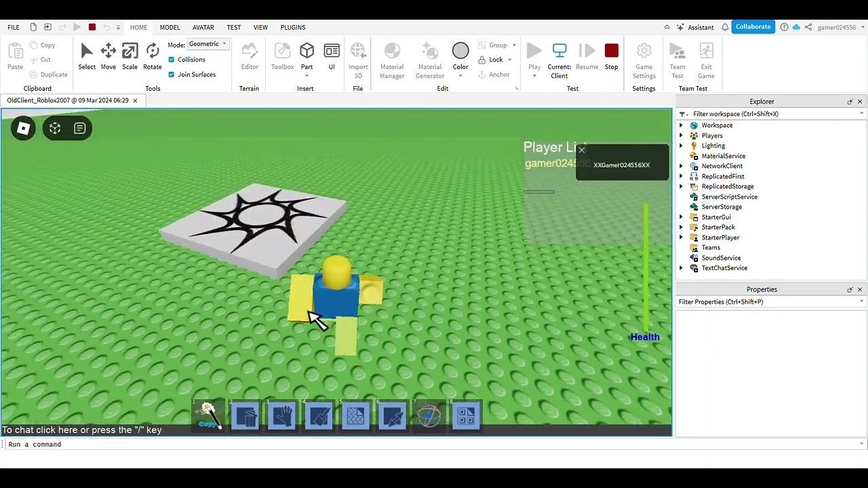This screenshot has width=868, height=488.
Task: Open the Material Manager
Action: point(392,60)
